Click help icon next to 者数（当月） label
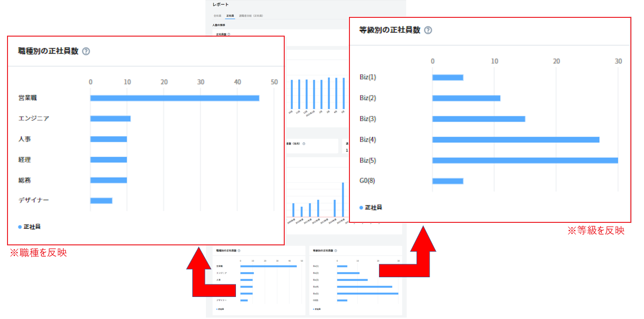This screenshot has height=319, width=644. pyautogui.click(x=304, y=144)
